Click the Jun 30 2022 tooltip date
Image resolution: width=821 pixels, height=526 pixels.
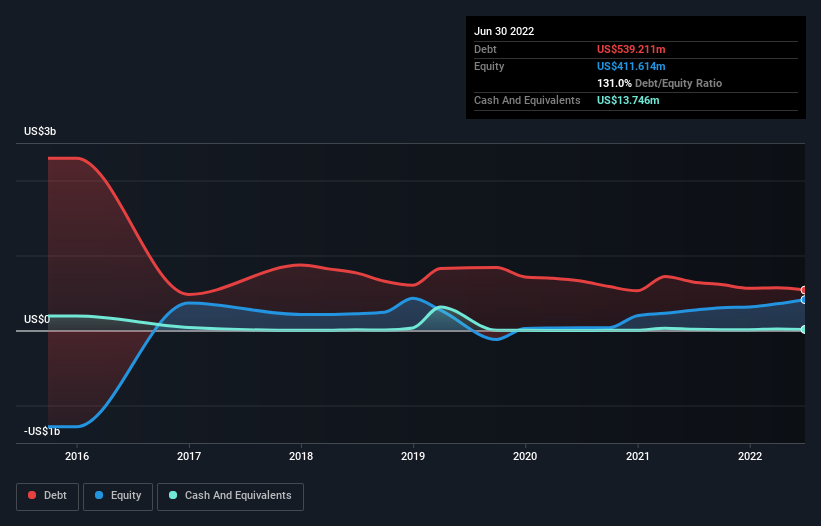click(504, 31)
